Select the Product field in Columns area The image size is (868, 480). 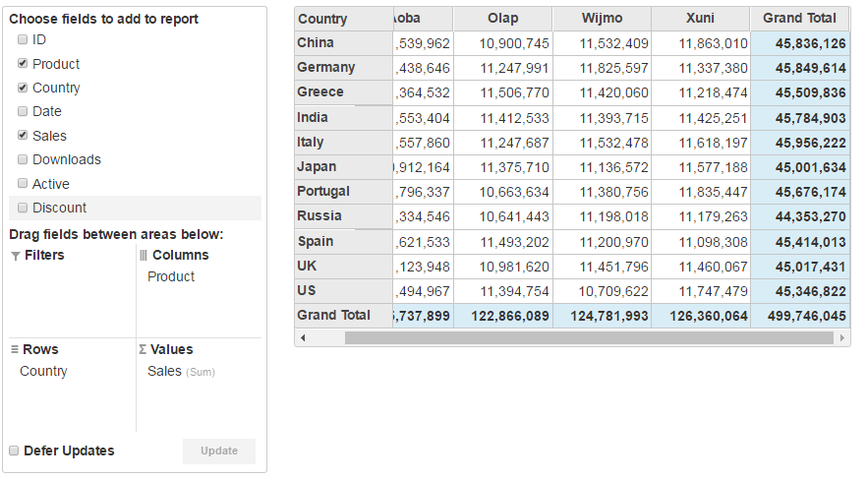pyautogui.click(x=171, y=277)
